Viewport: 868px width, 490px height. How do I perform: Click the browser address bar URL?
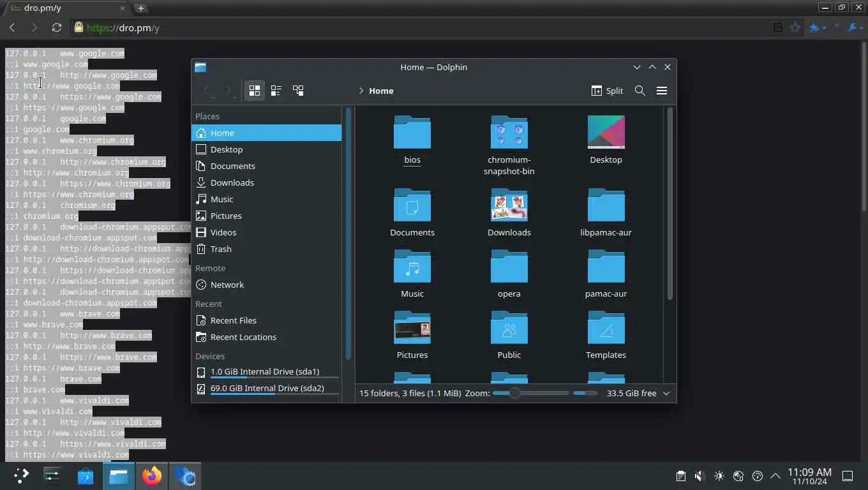click(x=123, y=28)
